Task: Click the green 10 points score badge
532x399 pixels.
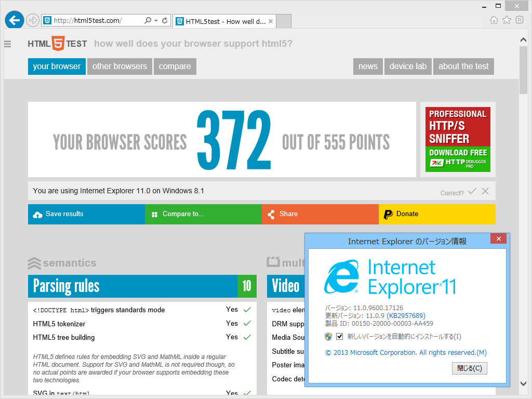Action: [x=247, y=286]
